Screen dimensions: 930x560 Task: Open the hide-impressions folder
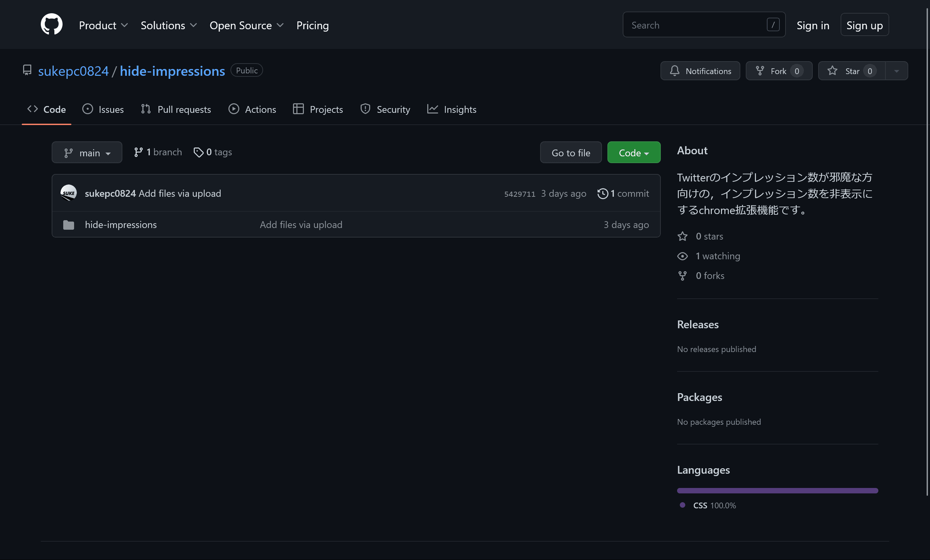121,225
